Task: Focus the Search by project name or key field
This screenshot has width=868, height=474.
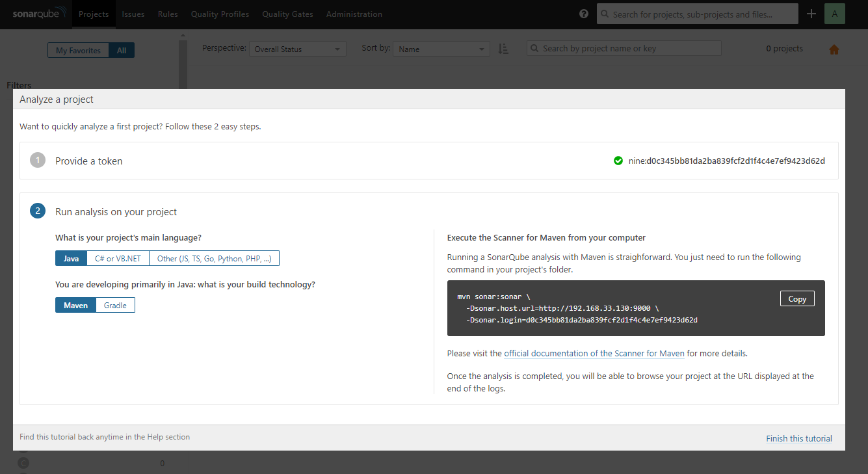Action: [x=624, y=48]
